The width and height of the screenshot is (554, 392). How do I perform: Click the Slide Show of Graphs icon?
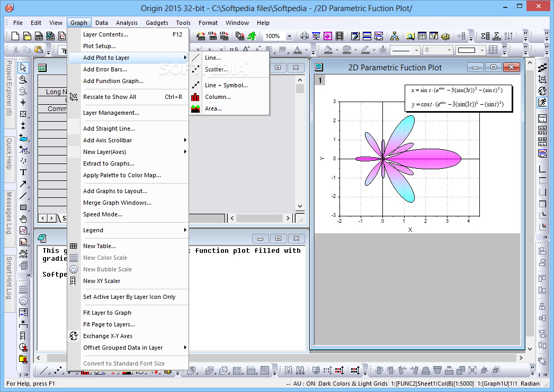316,35
